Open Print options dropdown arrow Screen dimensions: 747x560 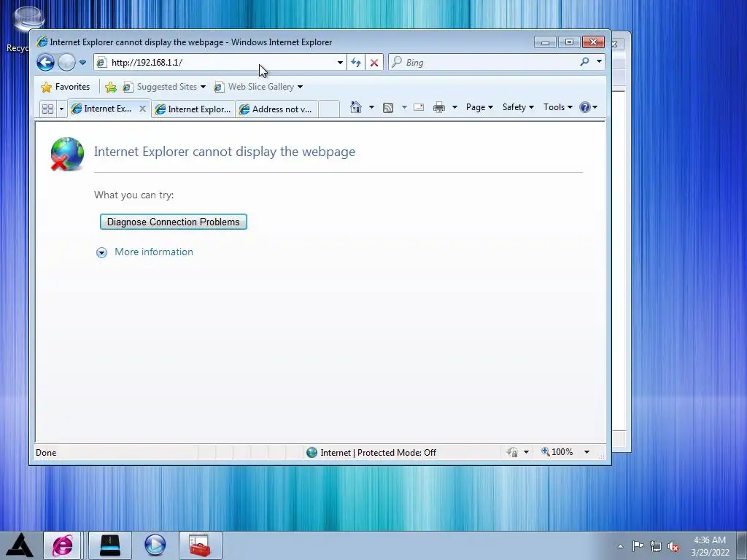point(454,107)
